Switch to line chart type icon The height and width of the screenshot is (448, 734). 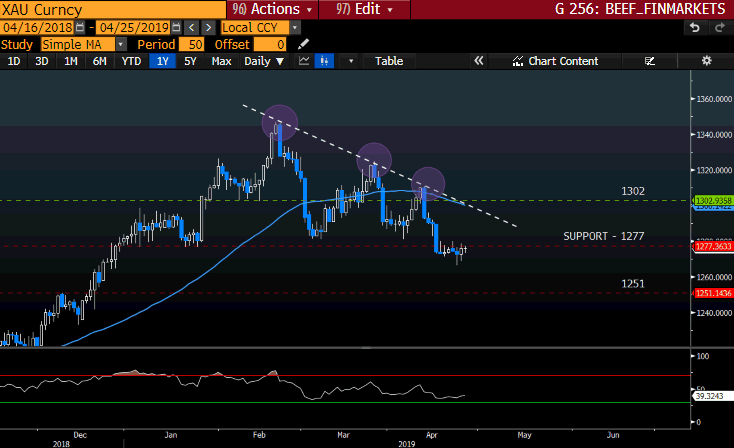[304, 61]
